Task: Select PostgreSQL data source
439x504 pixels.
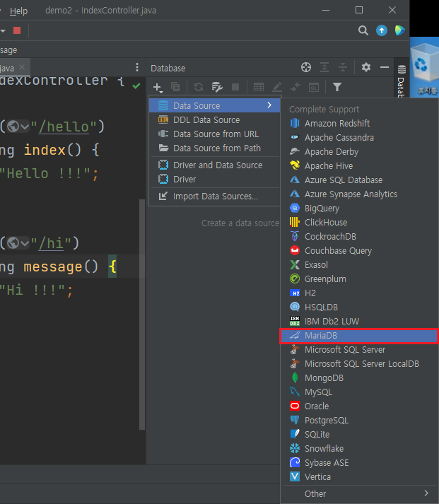Action: 360,421
